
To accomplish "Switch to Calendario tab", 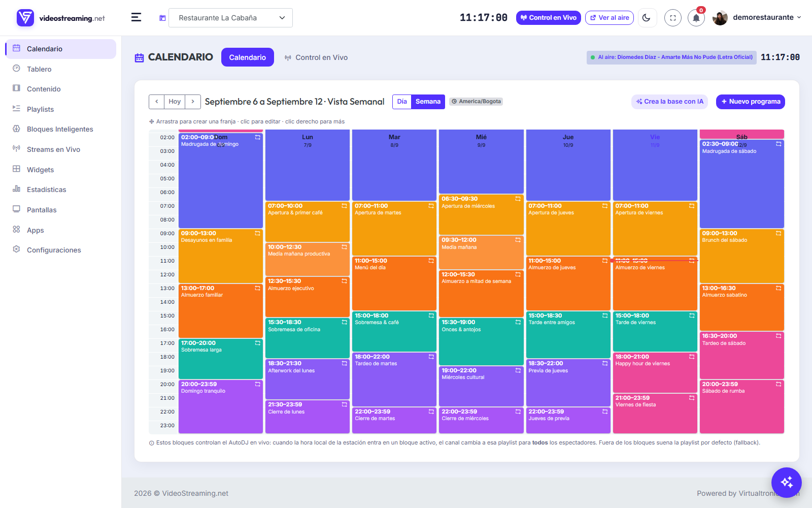I will point(248,57).
